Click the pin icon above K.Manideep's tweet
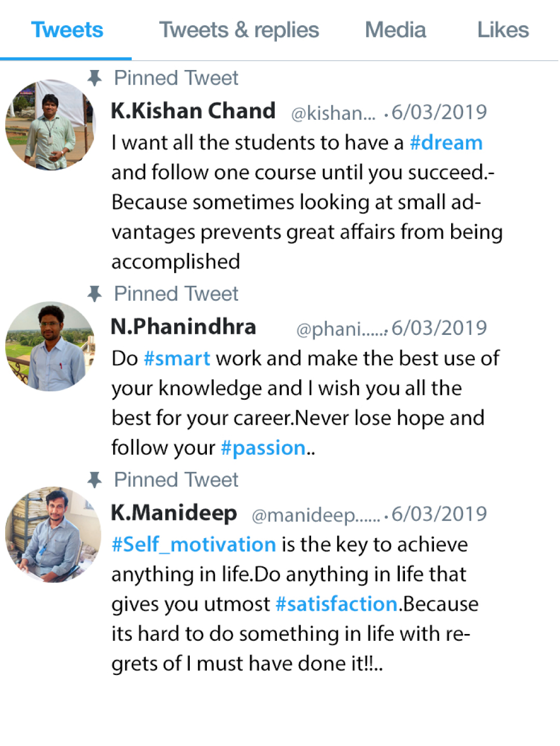The height and width of the screenshot is (746, 560). click(94, 480)
